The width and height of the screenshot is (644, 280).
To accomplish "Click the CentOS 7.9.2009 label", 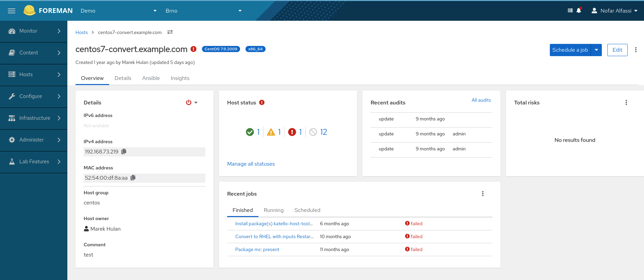I will point(221,49).
